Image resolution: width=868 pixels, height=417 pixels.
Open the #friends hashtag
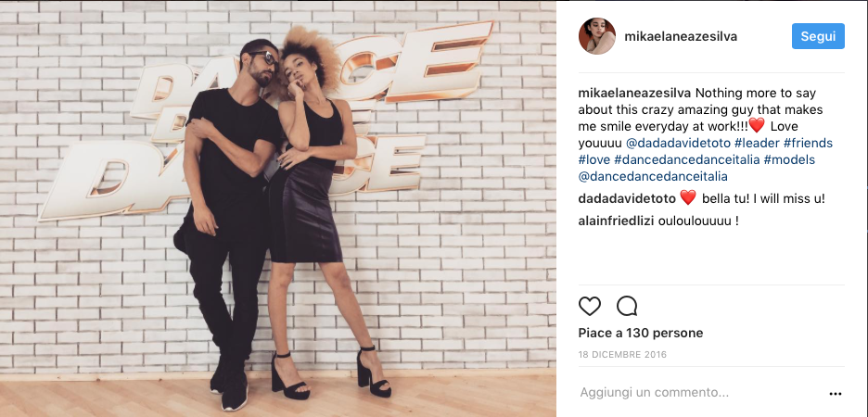(x=808, y=144)
